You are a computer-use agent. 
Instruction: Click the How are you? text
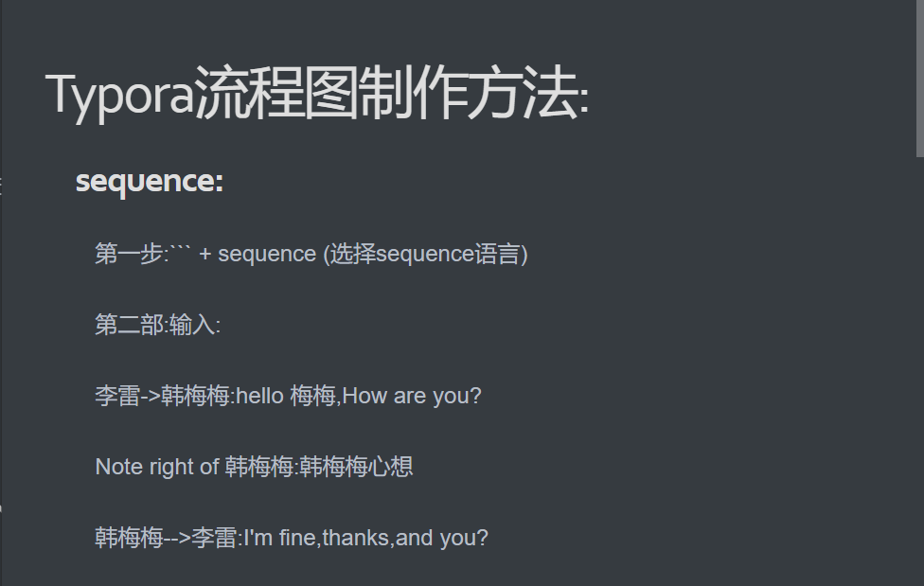(412, 396)
